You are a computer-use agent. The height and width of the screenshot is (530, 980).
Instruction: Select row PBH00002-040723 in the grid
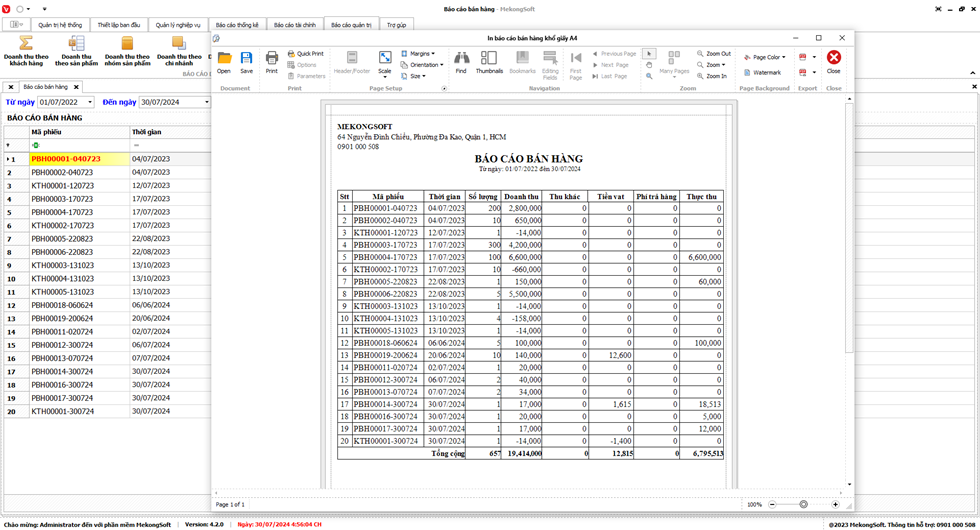tap(66, 172)
